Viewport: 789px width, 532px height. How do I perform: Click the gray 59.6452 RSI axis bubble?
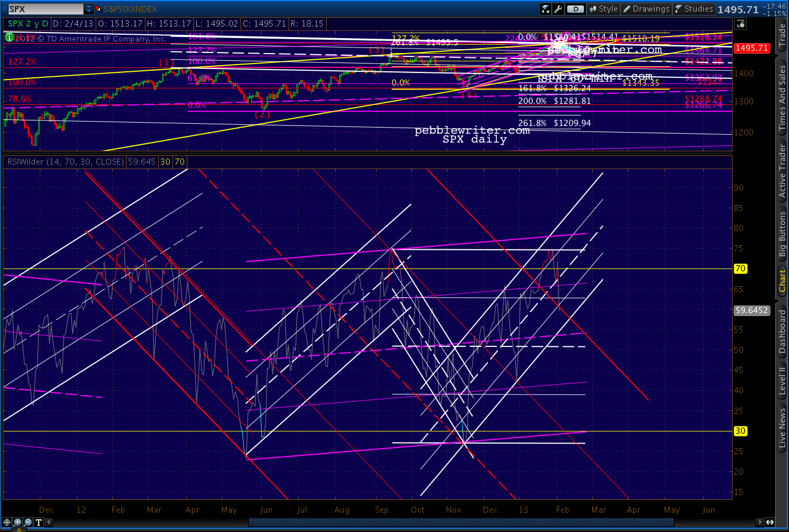coord(751,310)
